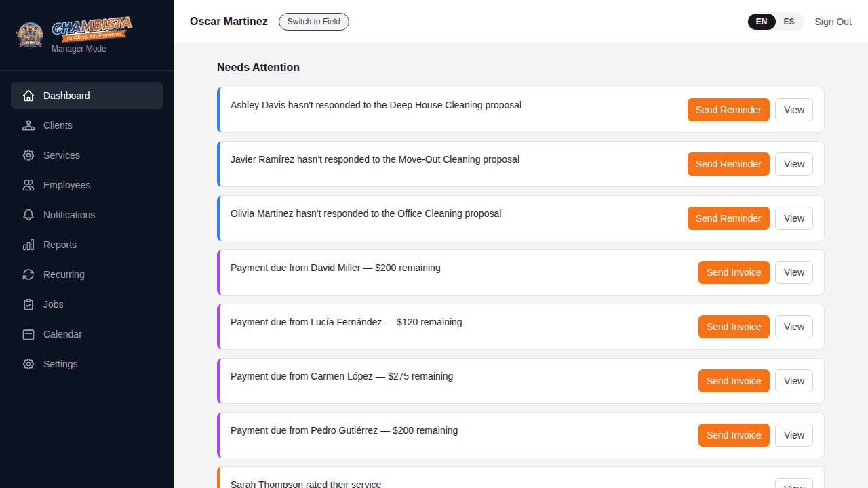The height and width of the screenshot is (488, 868).
Task: Send reminder to Ashley Davis
Action: 728,110
